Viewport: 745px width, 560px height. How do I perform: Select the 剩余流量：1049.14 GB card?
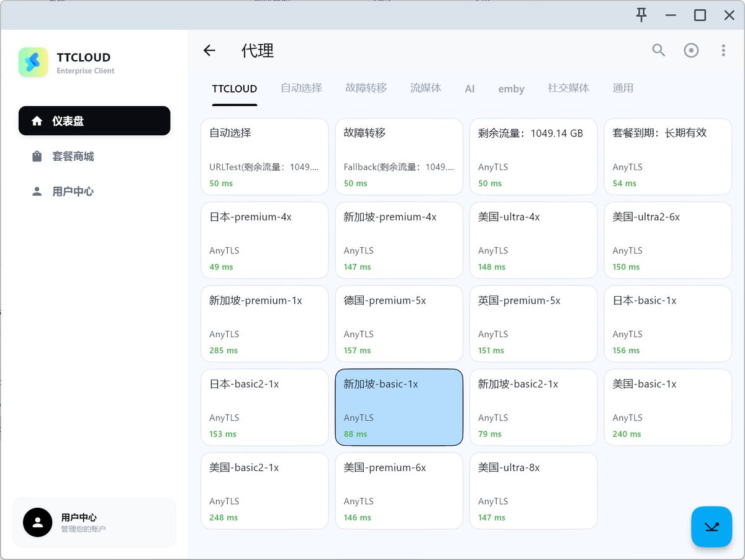tap(533, 156)
